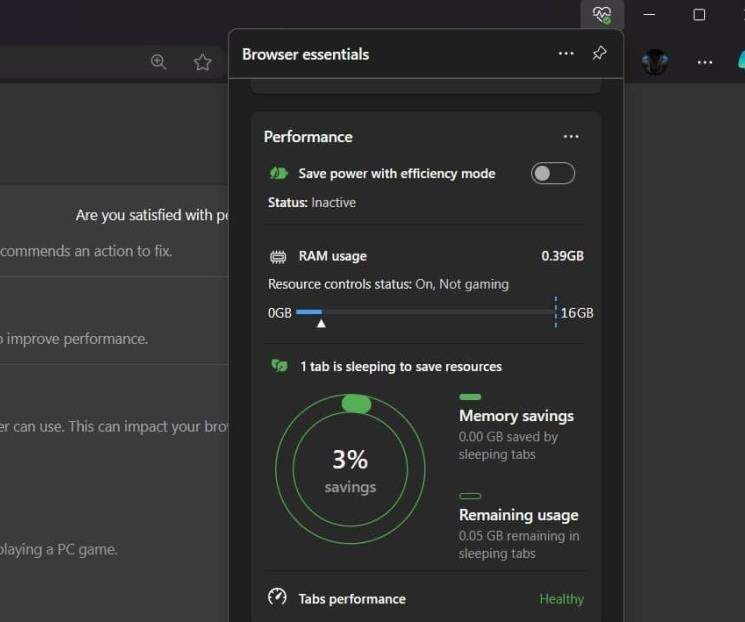This screenshot has width=745, height=622.
Task: Click 'Are you satisfied with' text on page
Action: [x=152, y=215]
